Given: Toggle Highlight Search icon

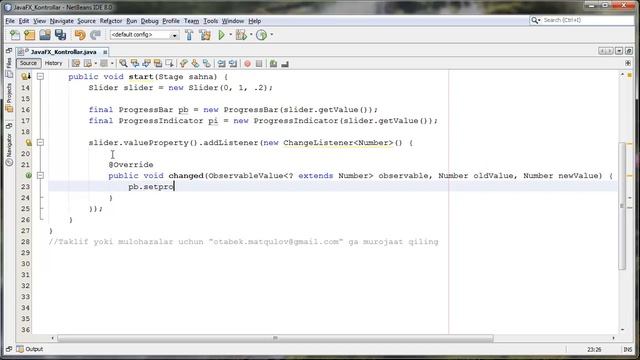Looking at the screenshot, I should coord(158,64).
